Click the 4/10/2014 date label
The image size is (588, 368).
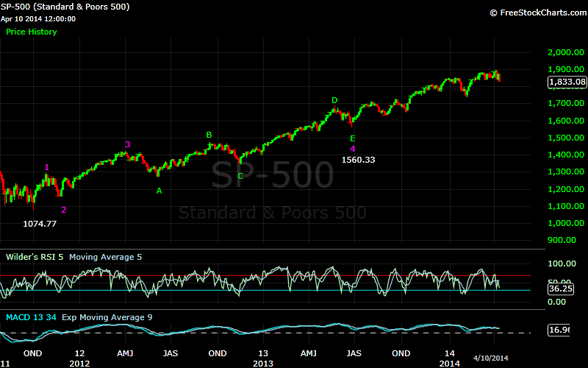tap(490, 358)
